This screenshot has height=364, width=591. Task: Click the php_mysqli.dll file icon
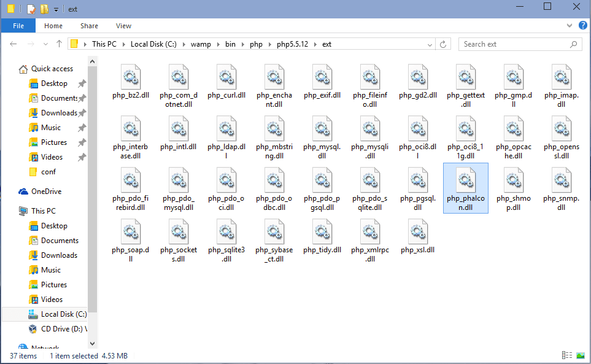pyautogui.click(x=369, y=130)
